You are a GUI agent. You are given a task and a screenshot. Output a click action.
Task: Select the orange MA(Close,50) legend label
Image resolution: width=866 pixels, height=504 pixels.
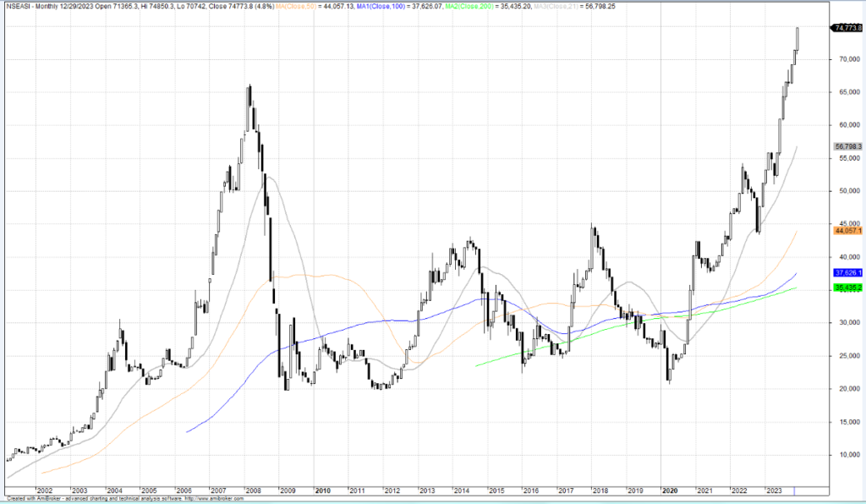click(x=296, y=6)
